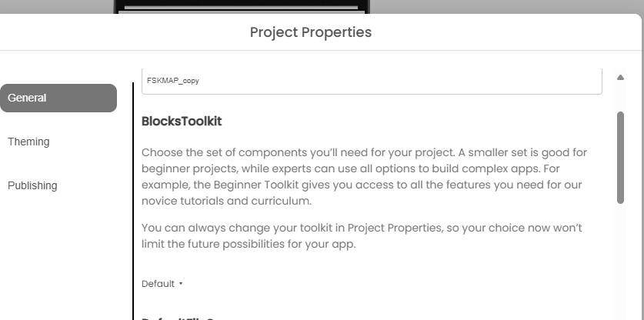644x320 pixels.
Task: Click the vertical scrollbar thumb
Action: (x=620, y=157)
